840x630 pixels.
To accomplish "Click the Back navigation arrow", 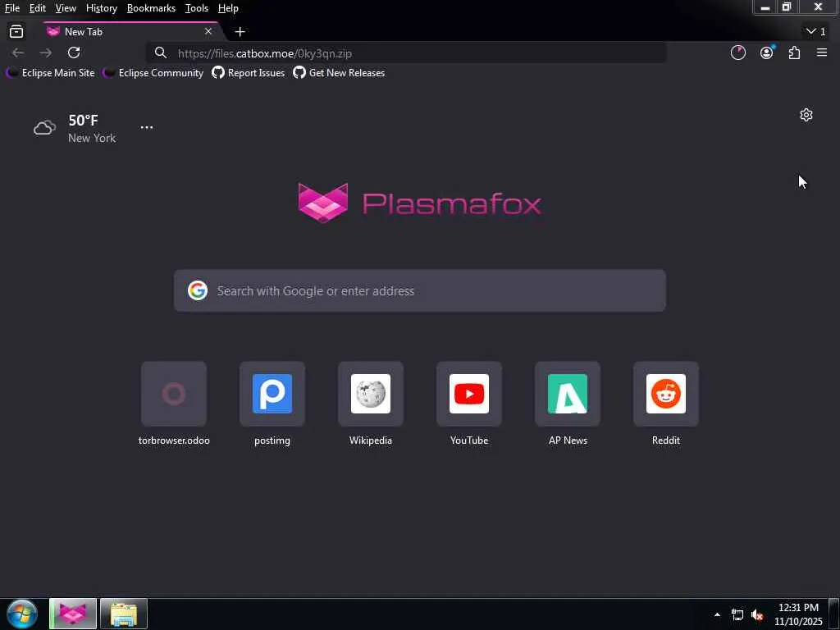I will tap(18, 52).
